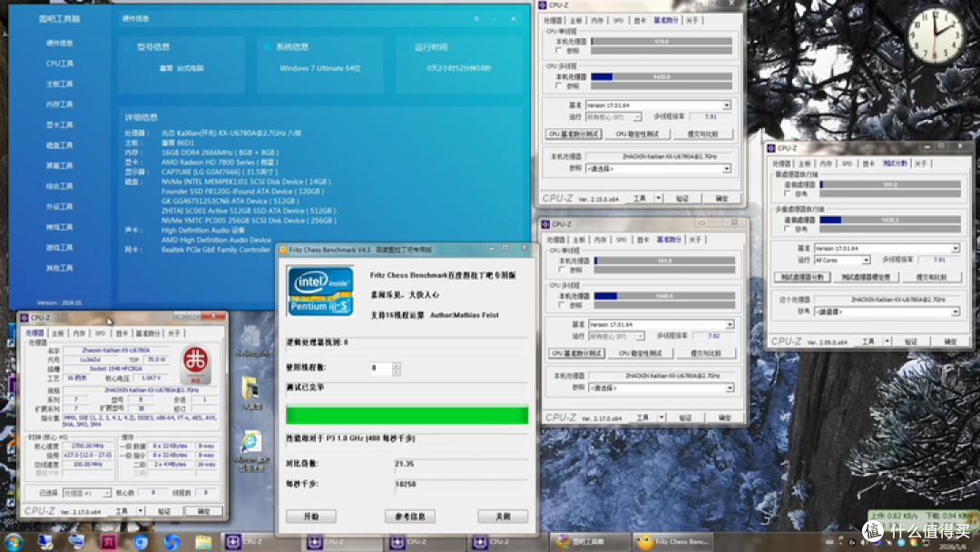The width and height of the screenshot is (980, 552).
Task: Open the file explorer folder taskbar icon
Action: point(203,541)
